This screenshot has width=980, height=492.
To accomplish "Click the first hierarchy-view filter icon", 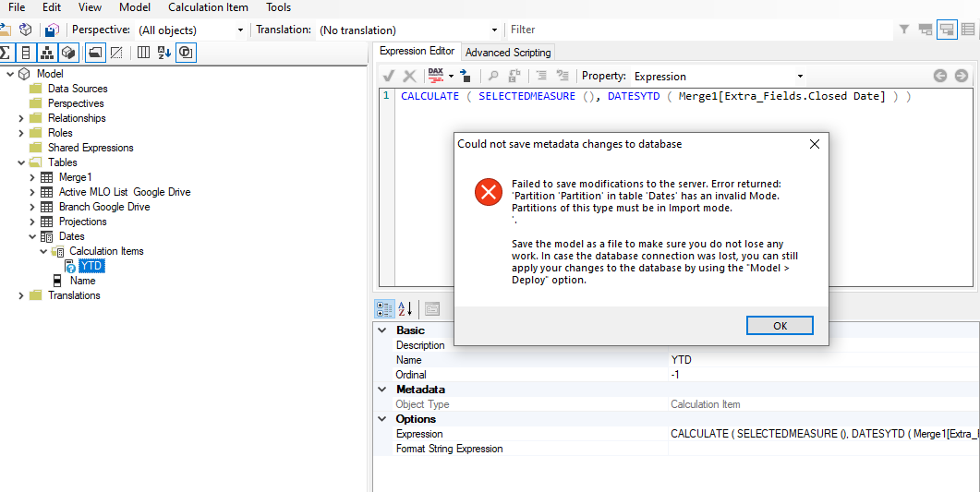I will (926, 30).
